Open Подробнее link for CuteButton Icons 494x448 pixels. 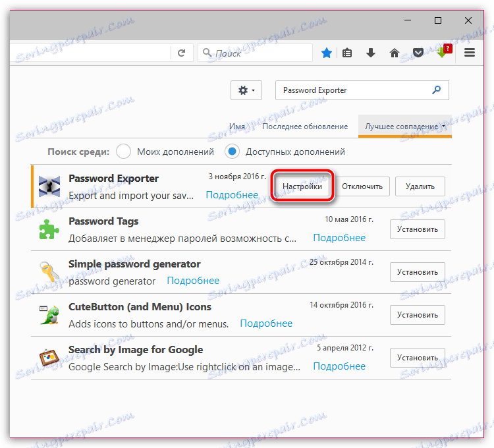tap(266, 323)
